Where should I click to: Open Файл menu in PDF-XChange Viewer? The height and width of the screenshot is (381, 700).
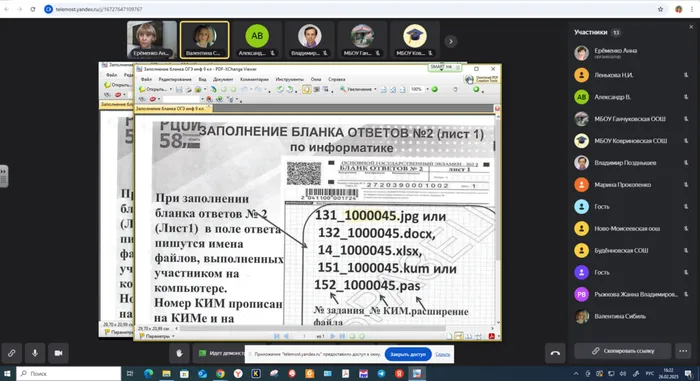tap(146, 79)
